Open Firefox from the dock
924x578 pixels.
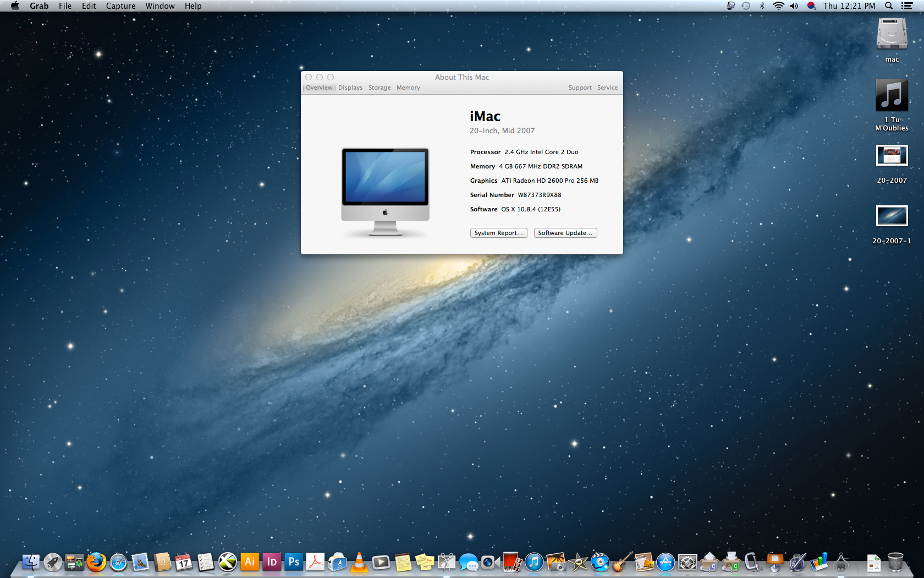tap(96, 562)
